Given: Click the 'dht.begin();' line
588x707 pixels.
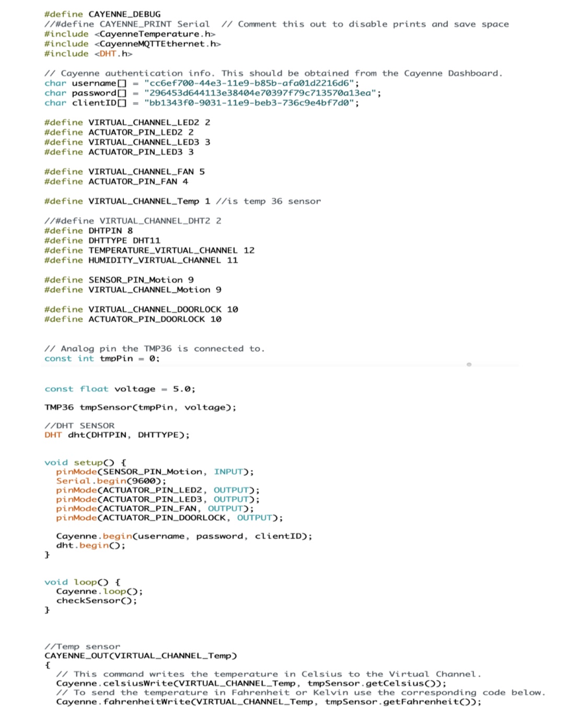Looking at the screenshot, I should 91,545.
